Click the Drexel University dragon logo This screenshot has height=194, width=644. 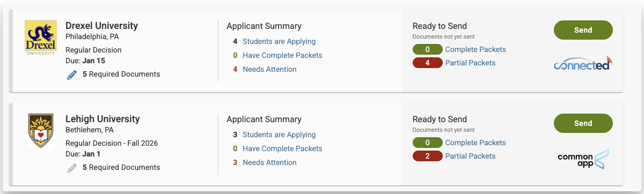pos(41,38)
